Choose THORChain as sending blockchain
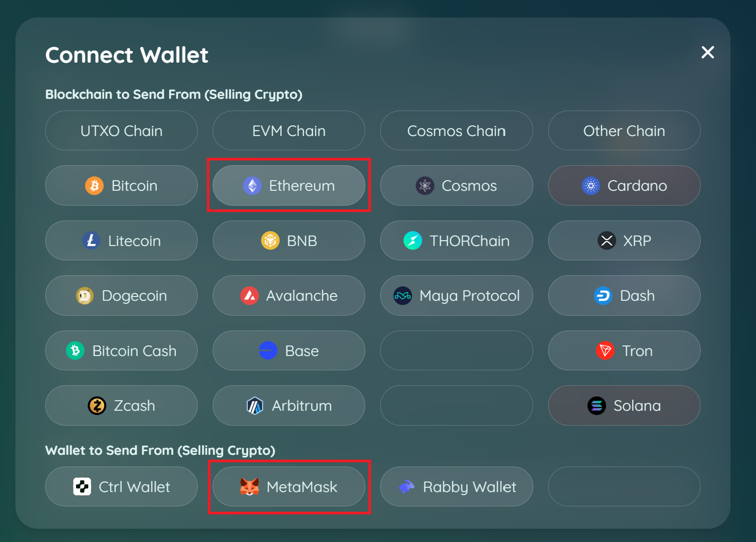This screenshot has width=756, height=542. [456, 241]
